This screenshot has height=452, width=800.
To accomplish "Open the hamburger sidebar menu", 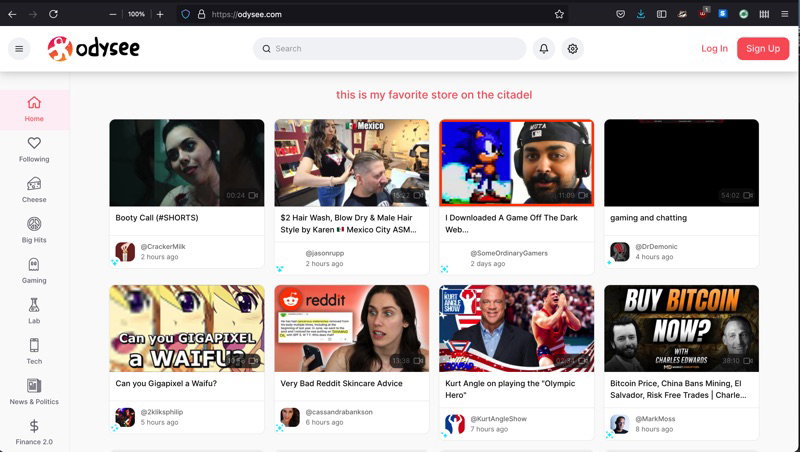I will (19, 49).
